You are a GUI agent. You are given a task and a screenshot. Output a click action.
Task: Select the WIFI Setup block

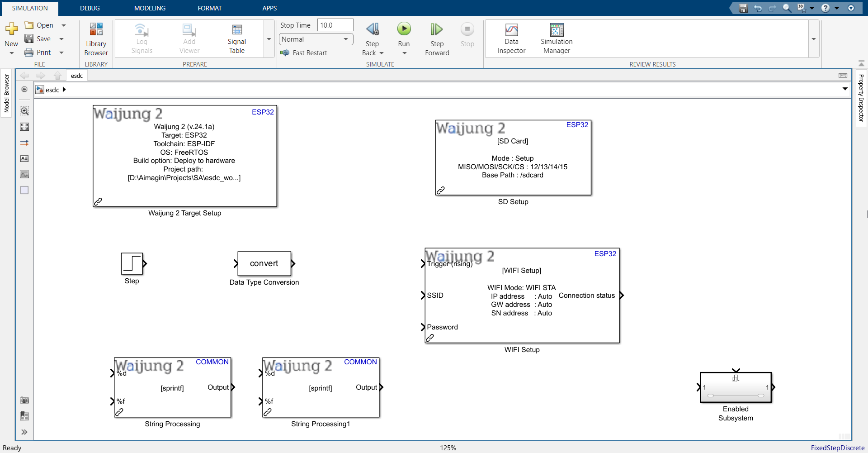pyautogui.click(x=522, y=296)
